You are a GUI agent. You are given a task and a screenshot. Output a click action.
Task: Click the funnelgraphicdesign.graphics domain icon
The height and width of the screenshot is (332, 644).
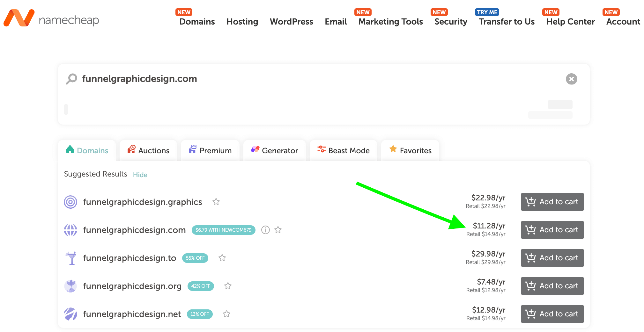[x=70, y=202]
